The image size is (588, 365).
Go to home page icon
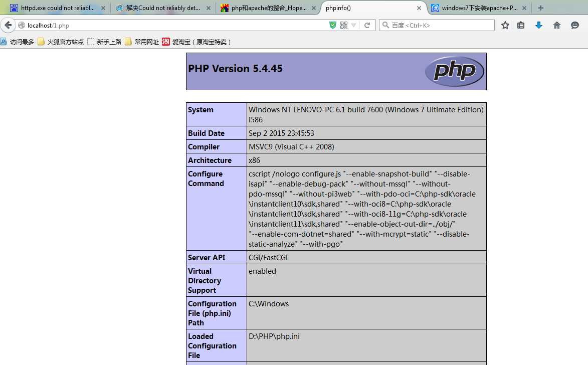tap(557, 25)
